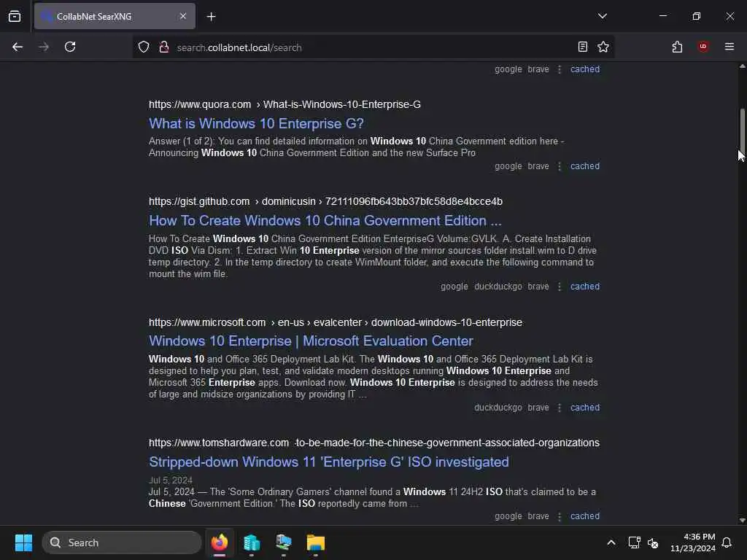The width and height of the screenshot is (747, 560).
Task: Click the insecure connection padlock icon
Action: [164, 47]
